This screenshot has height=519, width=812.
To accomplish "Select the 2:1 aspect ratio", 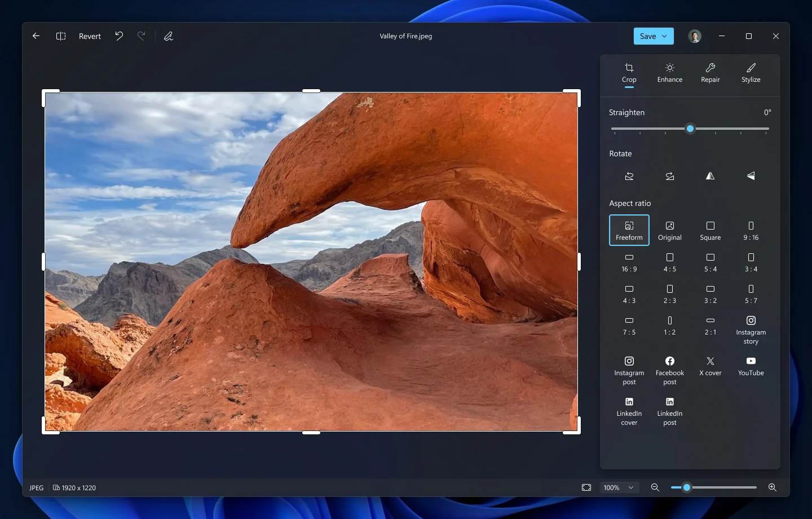I will point(710,326).
